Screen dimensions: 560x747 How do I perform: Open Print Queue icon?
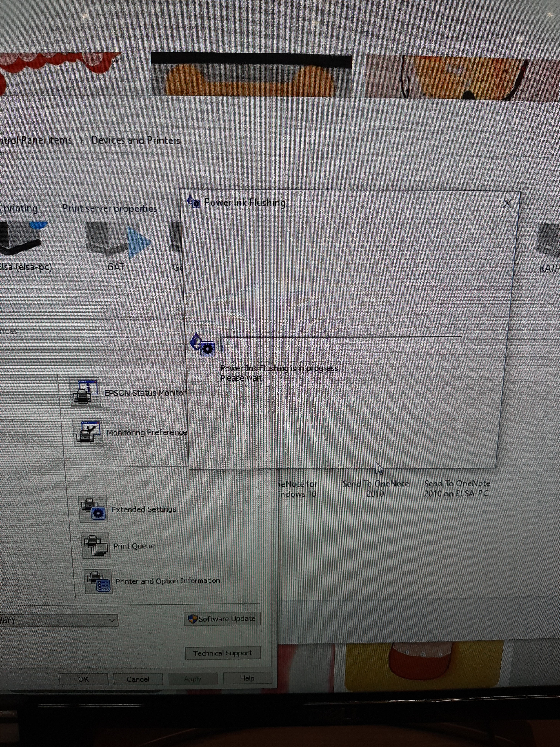[96, 545]
